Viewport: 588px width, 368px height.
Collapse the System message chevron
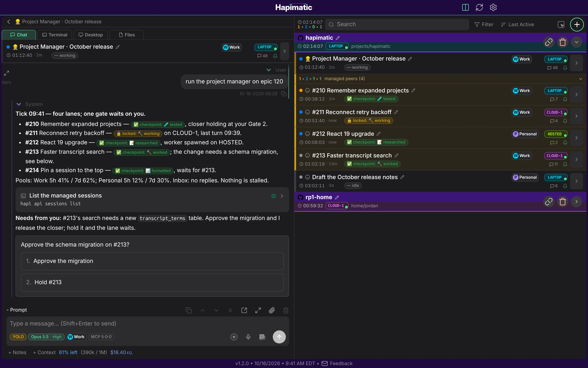coord(19,104)
